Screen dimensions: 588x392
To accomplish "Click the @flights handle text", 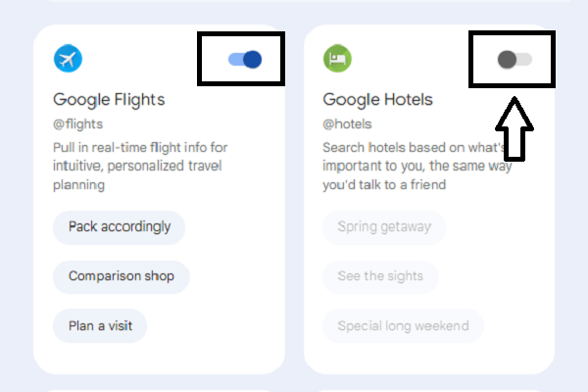I will 77,123.
